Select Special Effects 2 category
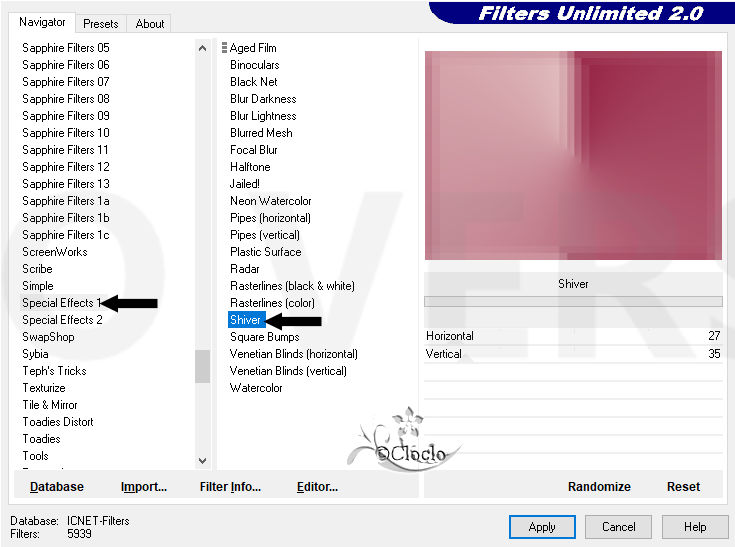 coord(62,320)
